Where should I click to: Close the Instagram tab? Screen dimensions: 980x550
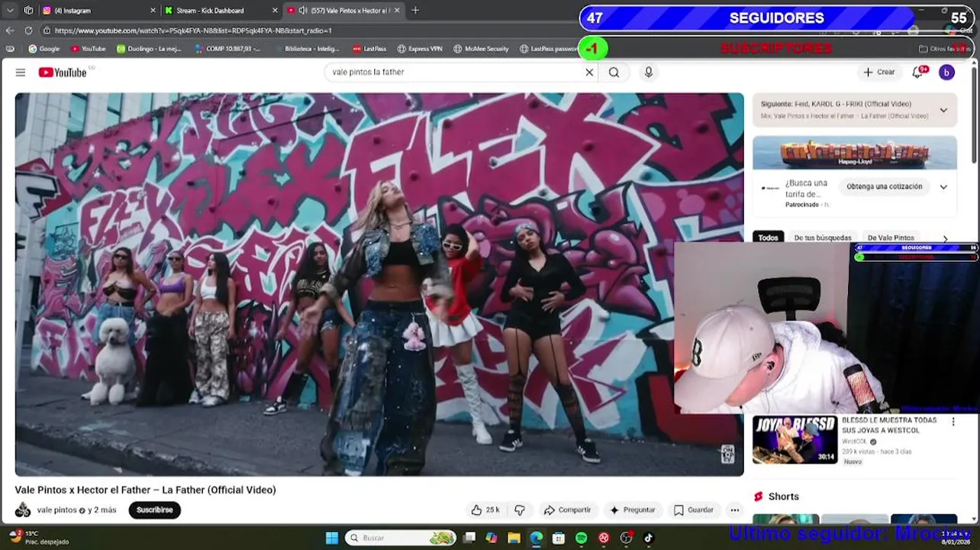point(153,11)
